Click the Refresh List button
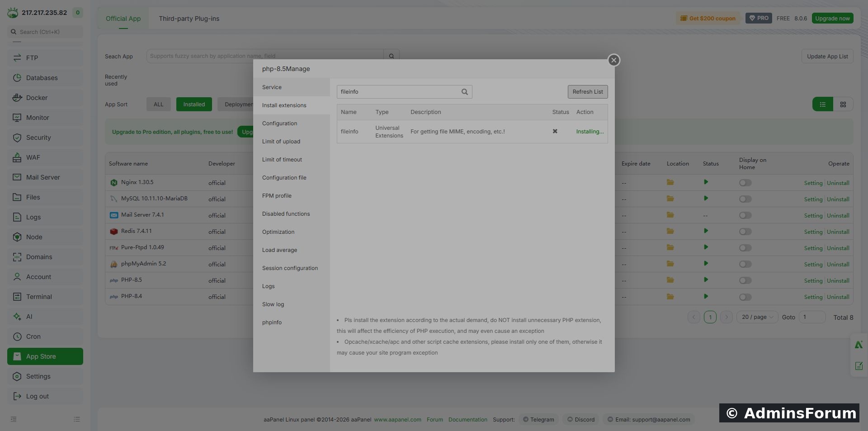Image resolution: width=868 pixels, height=431 pixels. pyautogui.click(x=588, y=92)
